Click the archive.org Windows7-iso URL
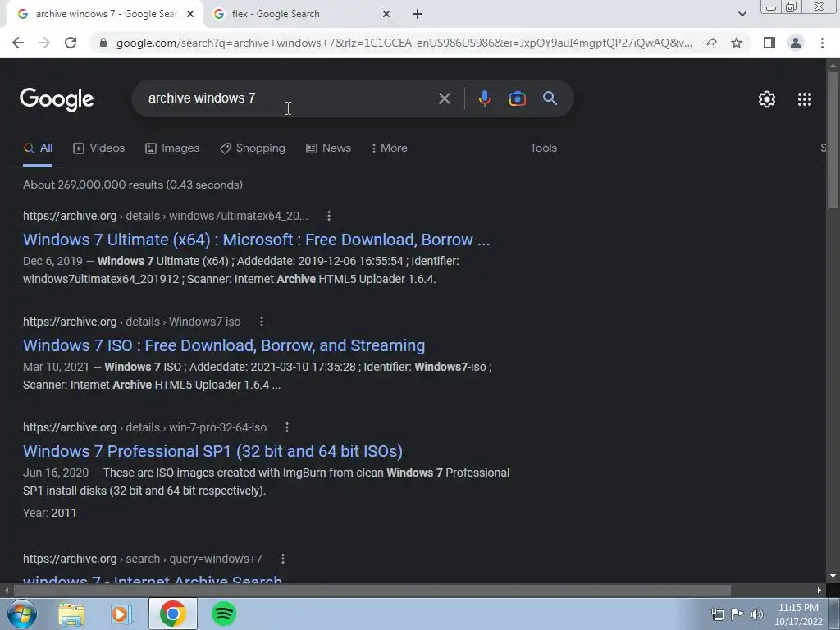Image resolution: width=840 pixels, height=630 pixels. pos(132,322)
